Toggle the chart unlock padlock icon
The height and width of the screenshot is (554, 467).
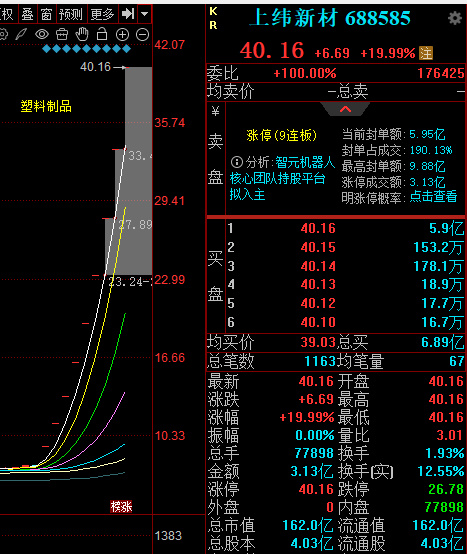coord(102,34)
